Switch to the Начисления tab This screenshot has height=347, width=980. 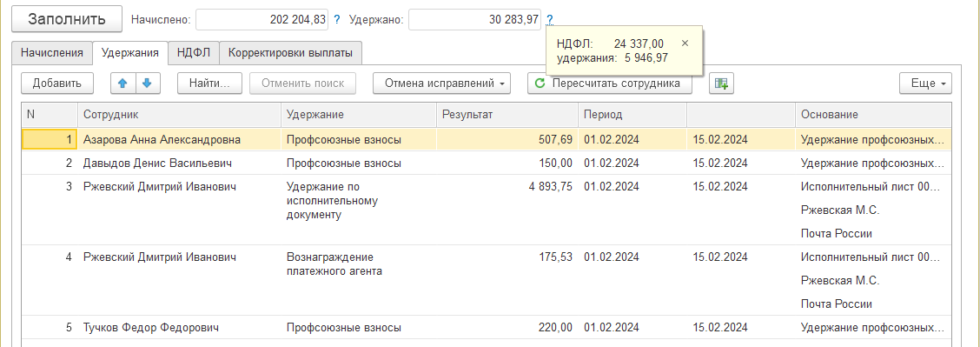[x=52, y=53]
